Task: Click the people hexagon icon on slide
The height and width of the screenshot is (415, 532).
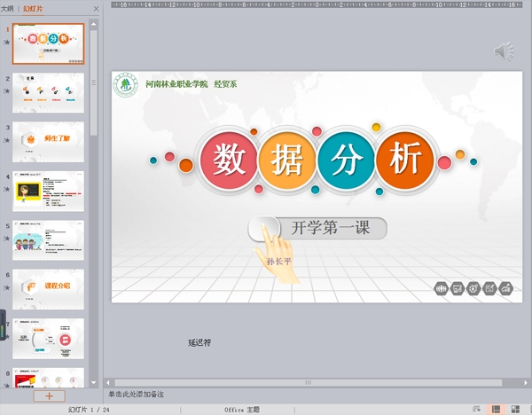Action: pyautogui.click(x=441, y=288)
